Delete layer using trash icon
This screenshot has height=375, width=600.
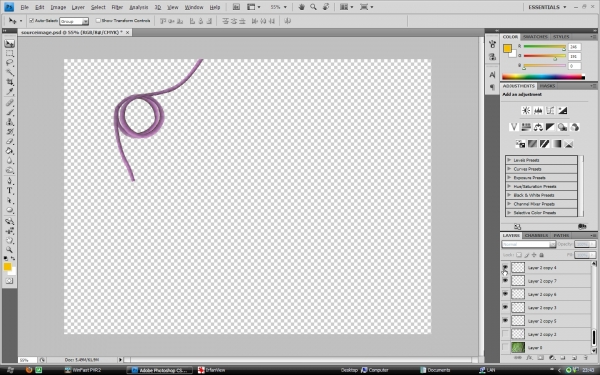[586, 358]
